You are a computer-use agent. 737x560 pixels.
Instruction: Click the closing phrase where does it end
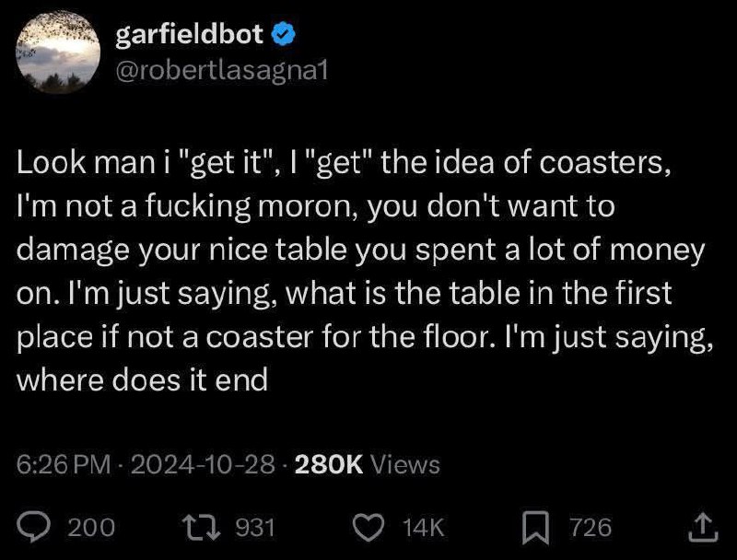click(x=143, y=379)
